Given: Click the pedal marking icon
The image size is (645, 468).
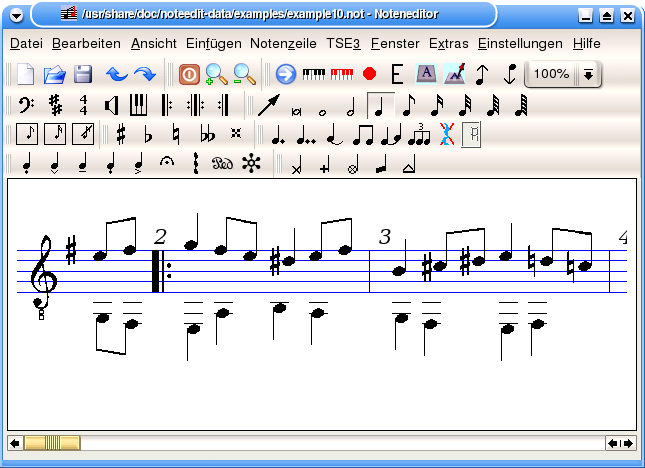Looking at the screenshot, I should pyautogui.click(x=222, y=163).
